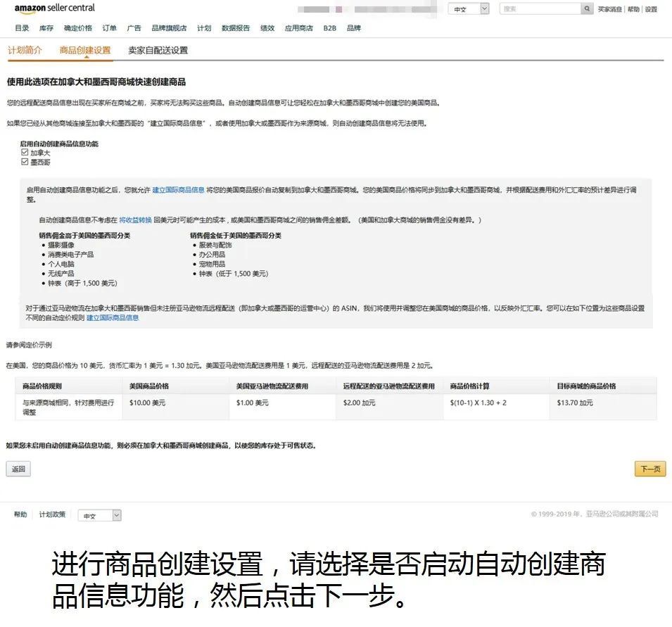This screenshot has width=672, height=627.
Task: Click 帮助 link in top header
Action: 633,9
